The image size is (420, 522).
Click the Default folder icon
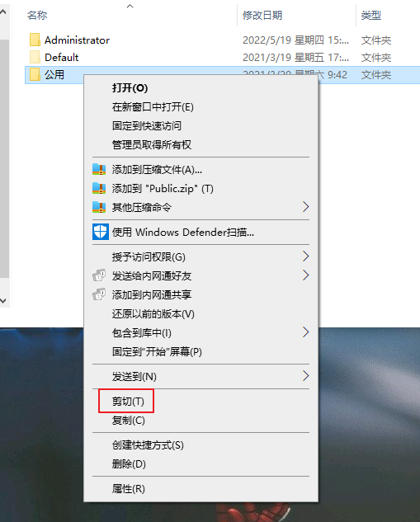pos(35,57)
